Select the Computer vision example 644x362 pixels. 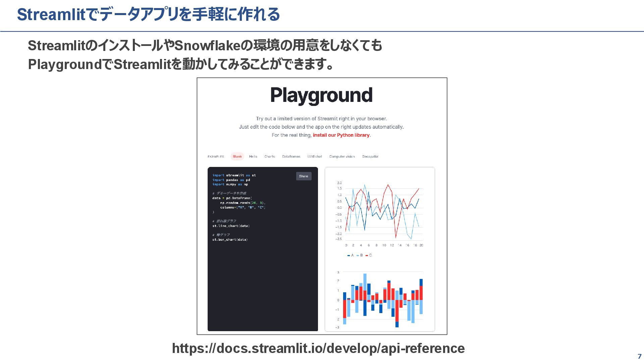[342, 157]
